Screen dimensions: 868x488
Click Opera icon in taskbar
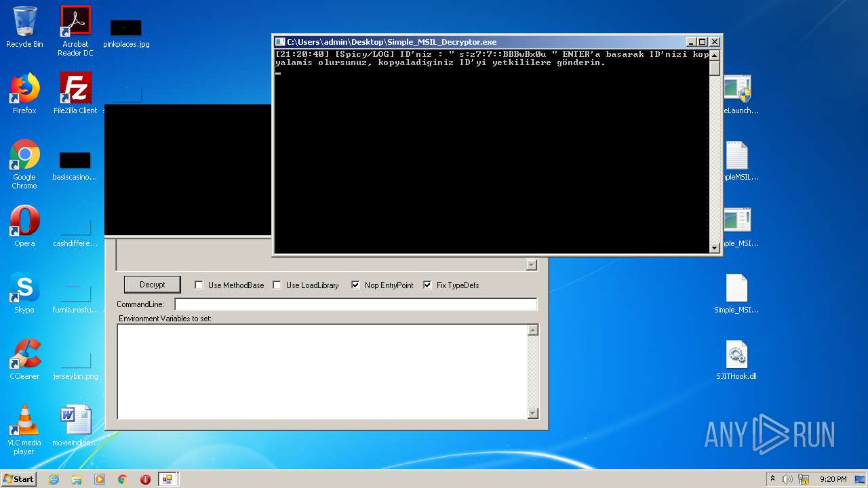(145, 479)
